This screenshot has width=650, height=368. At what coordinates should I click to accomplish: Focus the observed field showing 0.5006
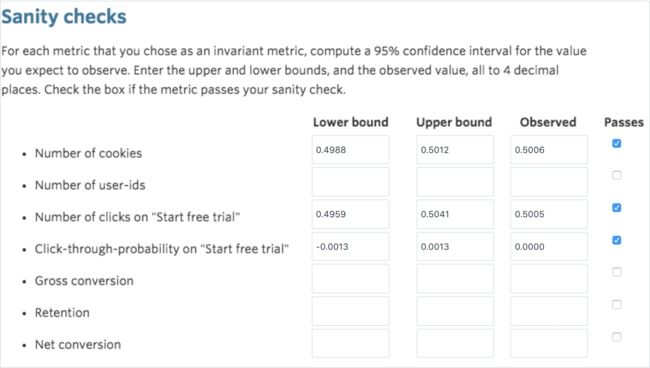549,150
